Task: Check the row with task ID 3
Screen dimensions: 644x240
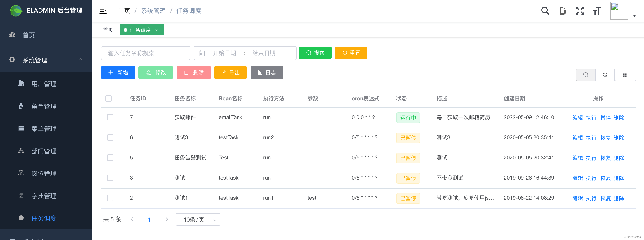Action: point(110,178)
